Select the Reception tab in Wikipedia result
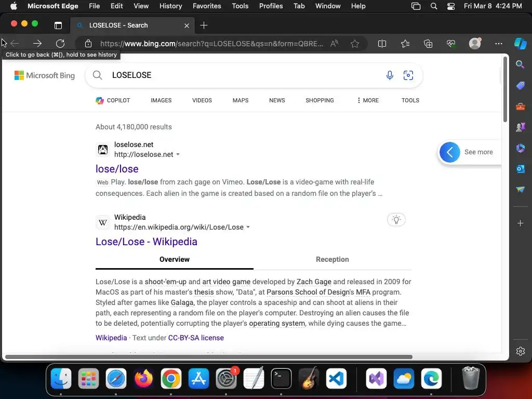 click(332, 260)
